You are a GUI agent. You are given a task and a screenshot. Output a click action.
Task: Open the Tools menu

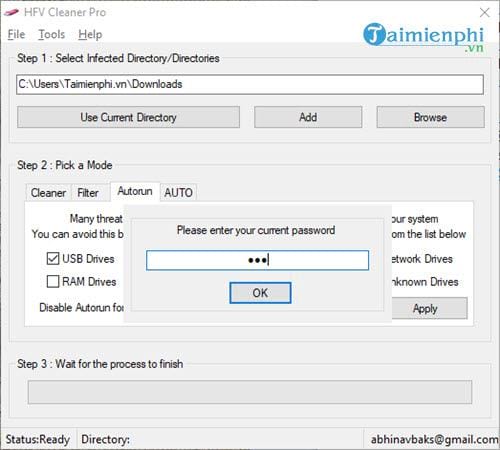pyautogui.click(x=52, y=34)
